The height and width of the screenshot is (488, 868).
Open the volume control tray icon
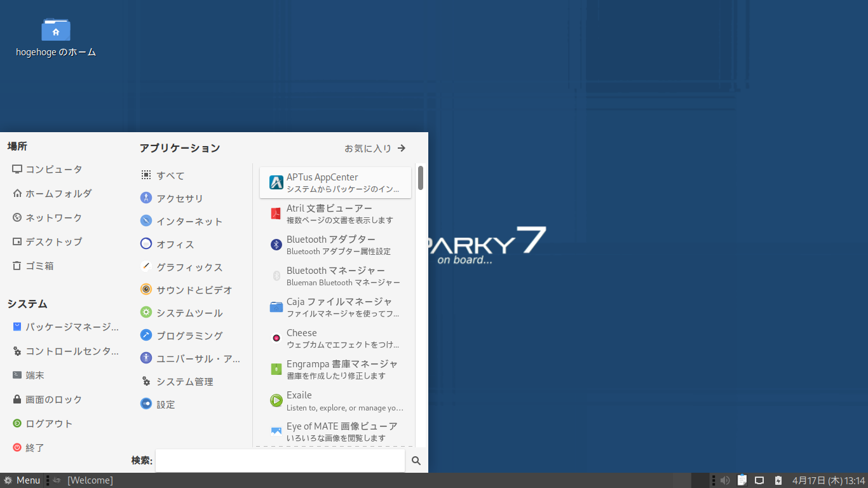[x=724, y=480]
